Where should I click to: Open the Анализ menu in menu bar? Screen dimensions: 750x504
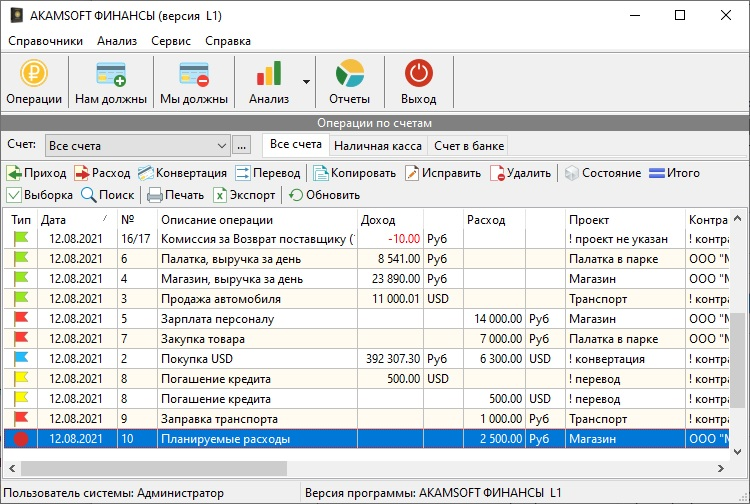point(117,41)
